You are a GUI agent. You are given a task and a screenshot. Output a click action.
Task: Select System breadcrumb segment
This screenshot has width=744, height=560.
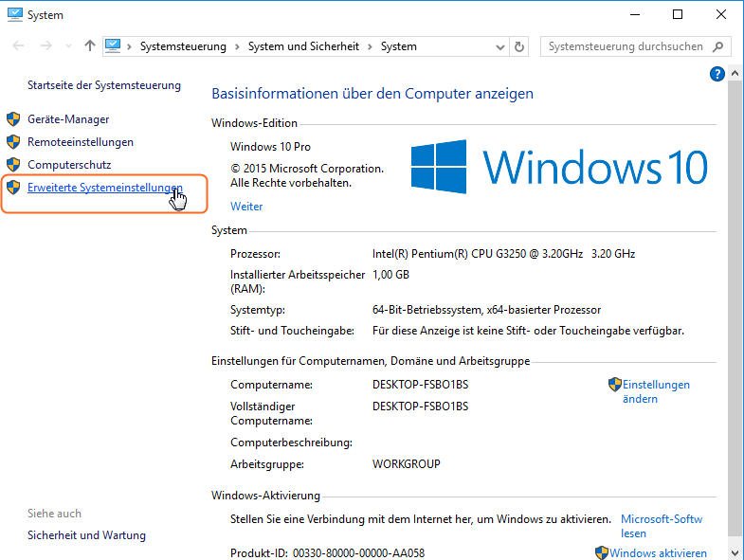click(x=399, y=46)
